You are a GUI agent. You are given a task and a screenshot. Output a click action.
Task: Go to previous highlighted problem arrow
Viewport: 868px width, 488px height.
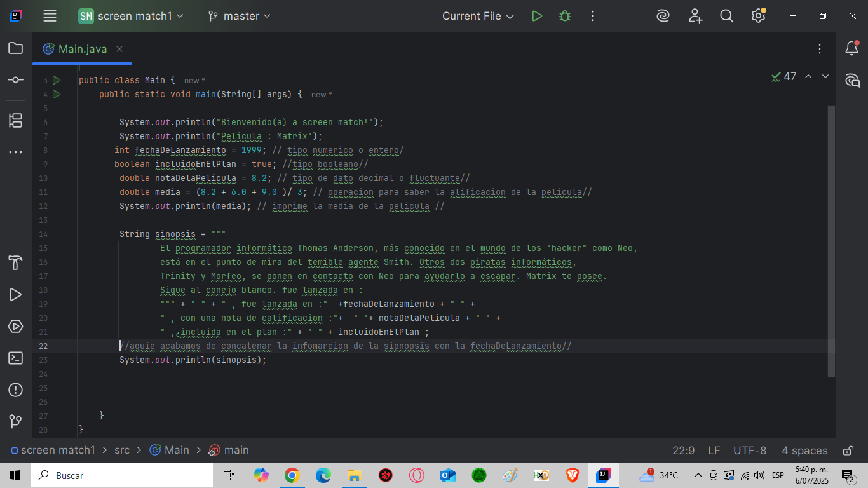coord(808,76)
